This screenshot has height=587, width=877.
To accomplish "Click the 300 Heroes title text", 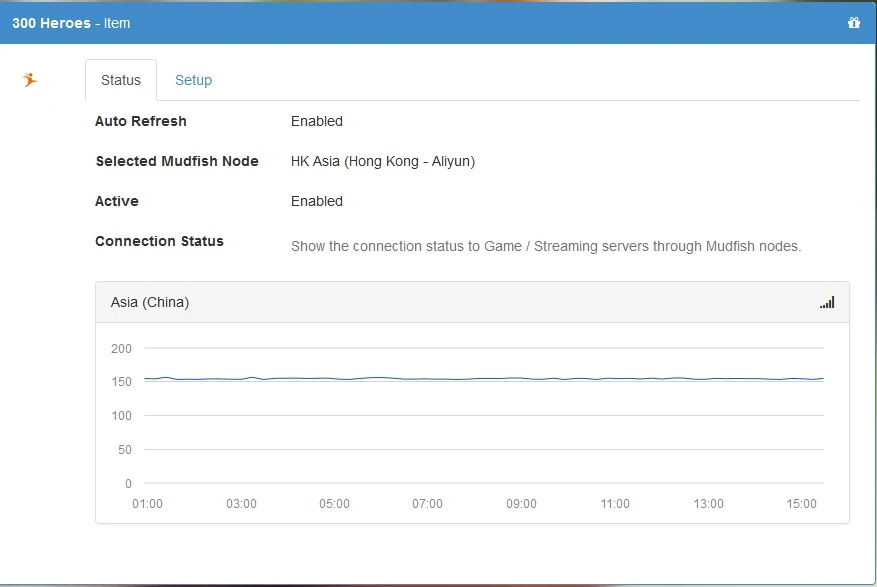I will point(51,23).
